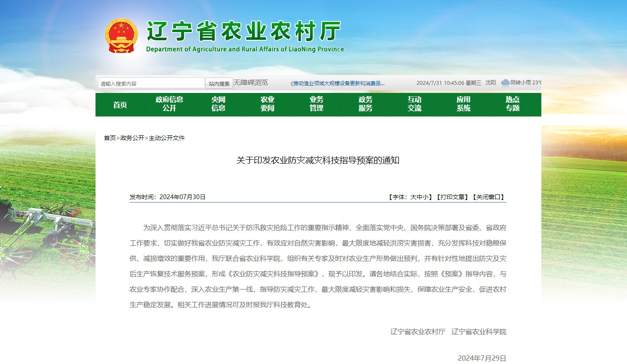Click the rainy weather cloud icon

coord(505,83)
